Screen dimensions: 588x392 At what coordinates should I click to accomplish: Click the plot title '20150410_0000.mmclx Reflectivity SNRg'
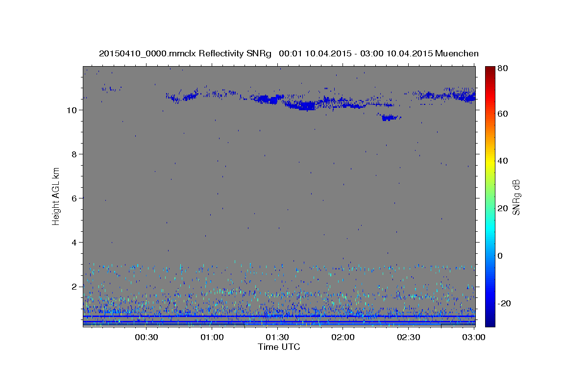(x=185, y=53)
